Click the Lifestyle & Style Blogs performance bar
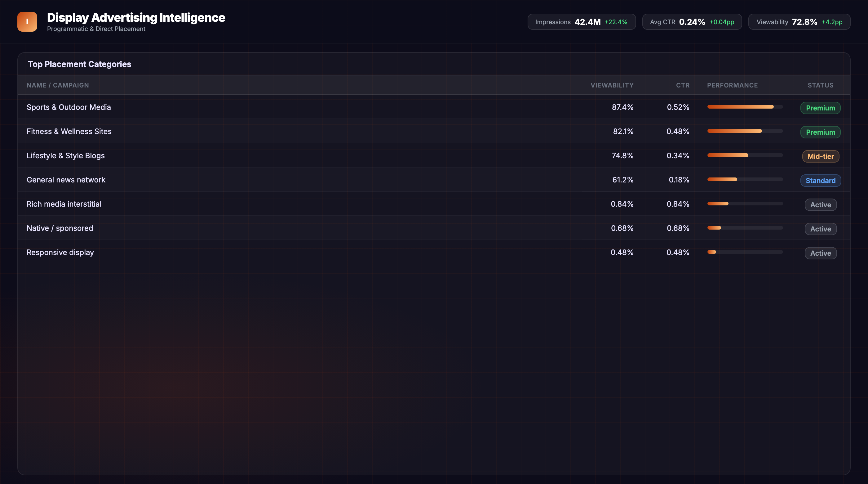This screenshot has width=868, height=484. (745, 155)
